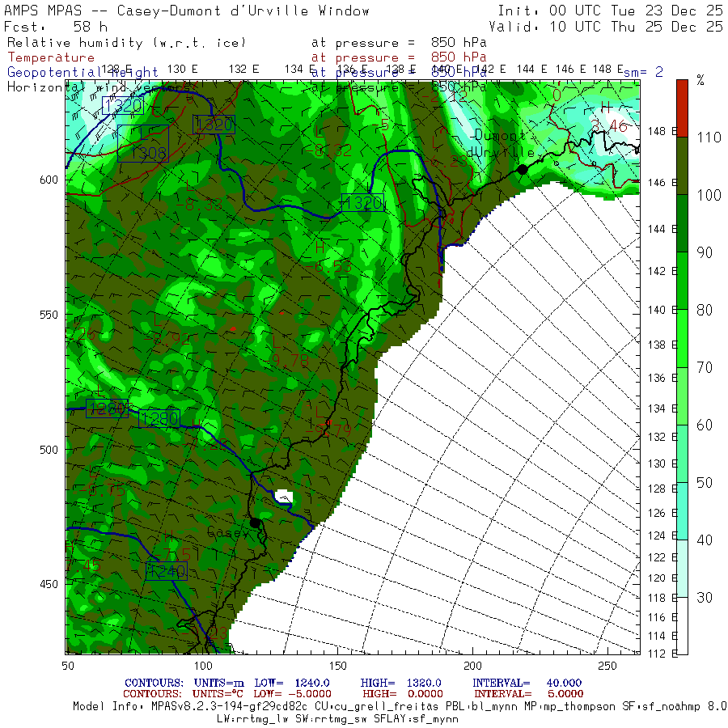Click the 500 tick label on left axis
This screenshot has width=728, height=728.
(x=49, y=450)
